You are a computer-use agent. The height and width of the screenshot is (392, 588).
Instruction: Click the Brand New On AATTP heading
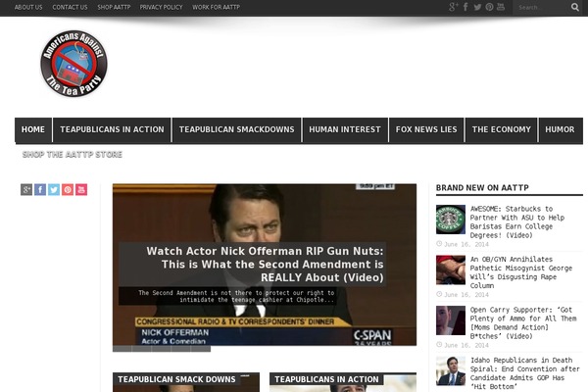point(482,188)
